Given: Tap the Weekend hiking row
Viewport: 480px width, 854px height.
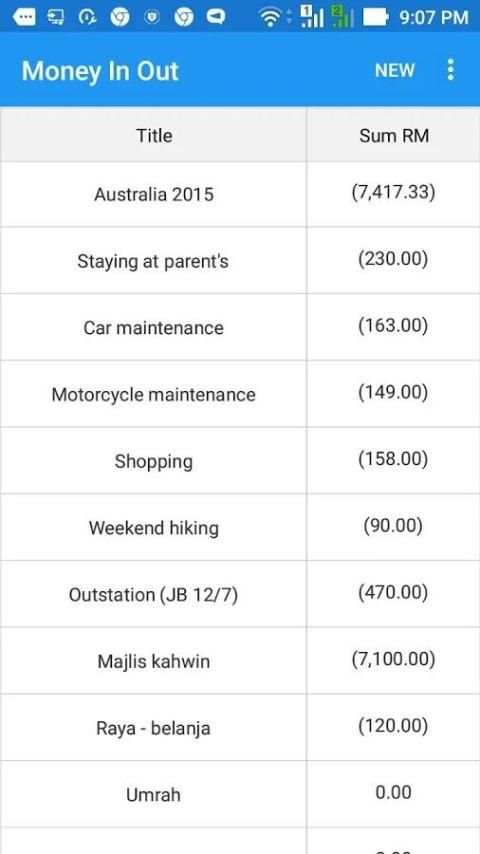Looking at the screenshot, I should (240, 527).
